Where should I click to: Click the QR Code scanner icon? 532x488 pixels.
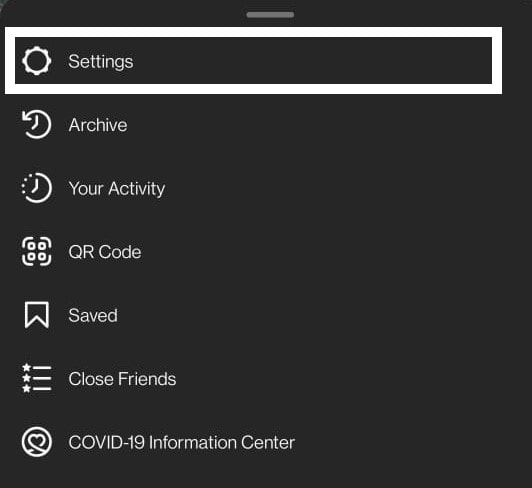point(37,251)
